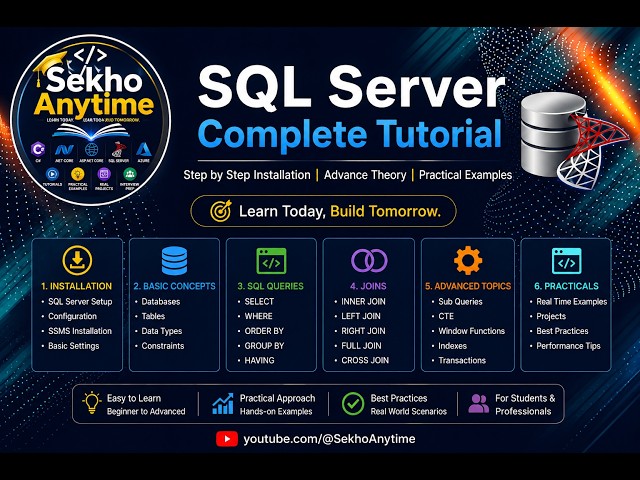Click the Interview Prep icon in the logo
Image resolution: width=640 pixels, height=480 pixels.
(x=130, y=174)
